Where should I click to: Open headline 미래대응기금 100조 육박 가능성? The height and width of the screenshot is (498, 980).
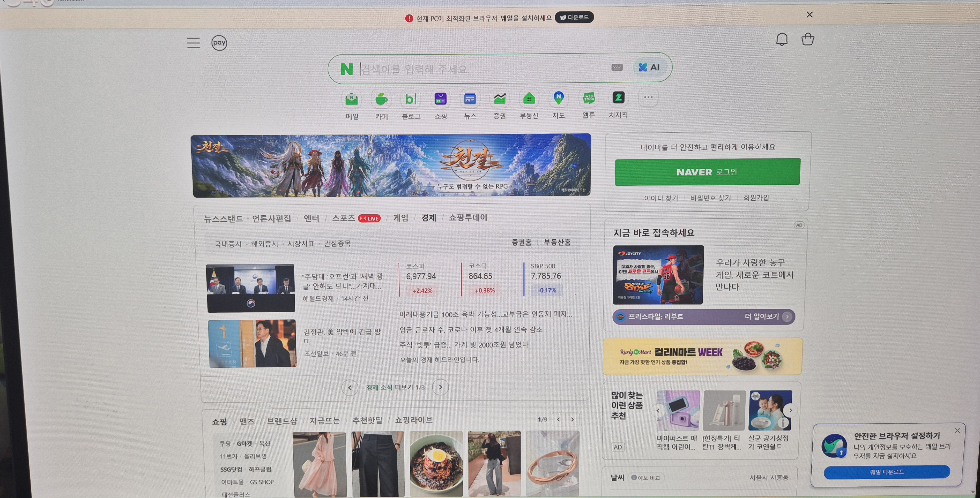click(x=485, y=314)
